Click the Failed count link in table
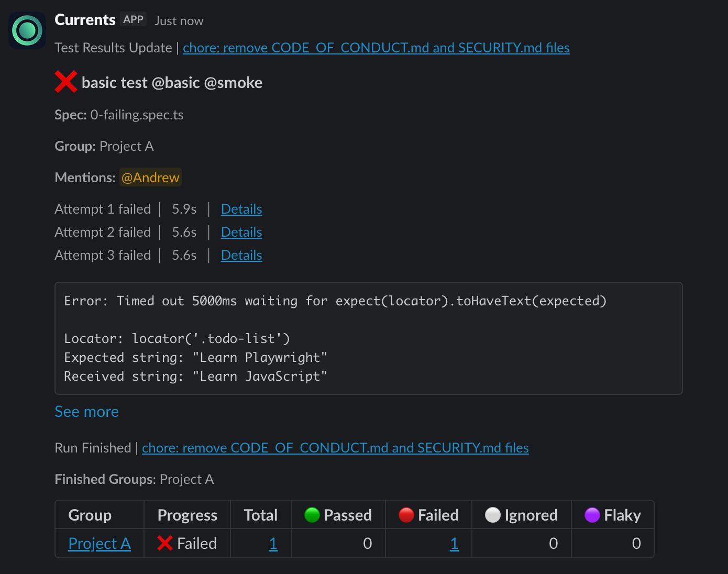Image resolution: width=728 pixels, height=574 pixels. pyautogui.click(x=454, y=544)
